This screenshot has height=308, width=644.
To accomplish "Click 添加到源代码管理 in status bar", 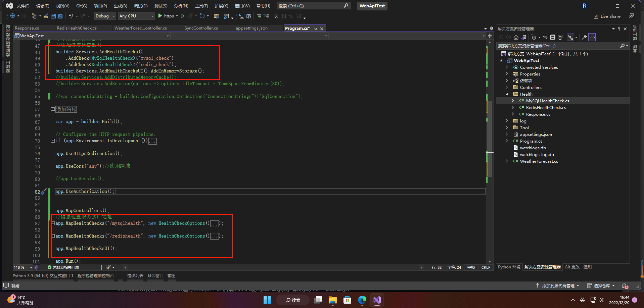I will [x=558, y=286].
